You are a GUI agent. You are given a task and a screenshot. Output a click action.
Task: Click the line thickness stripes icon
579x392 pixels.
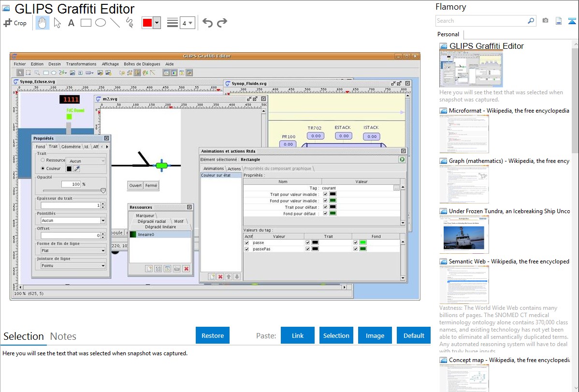click(172, 23)
